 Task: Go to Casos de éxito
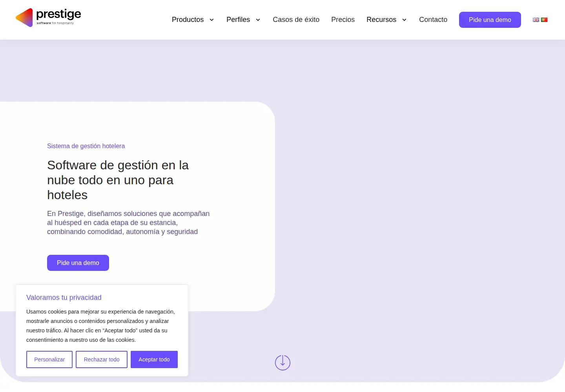coord(296,20)
